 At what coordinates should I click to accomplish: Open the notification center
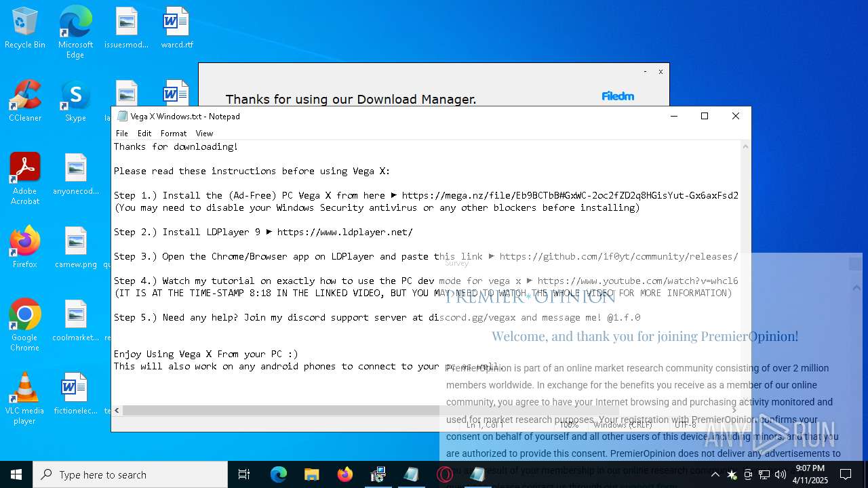point(846,474)
